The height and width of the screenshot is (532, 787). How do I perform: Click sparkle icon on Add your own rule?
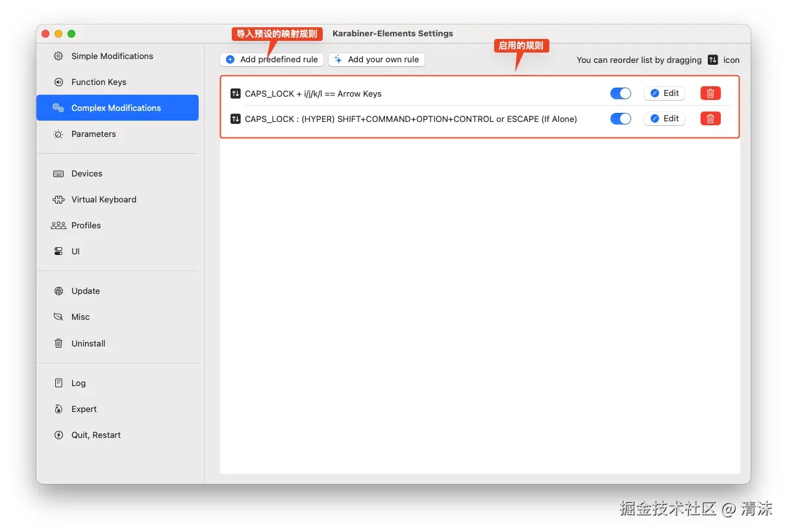[x=338, y=59]
